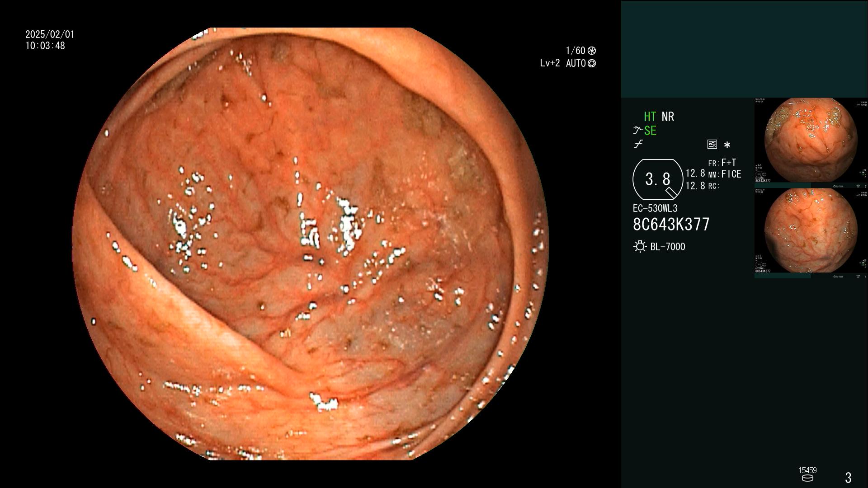Click the scope diameter 3.8 icon
Image resolution: width=868 pixels, height=488 pixels.
658,179
